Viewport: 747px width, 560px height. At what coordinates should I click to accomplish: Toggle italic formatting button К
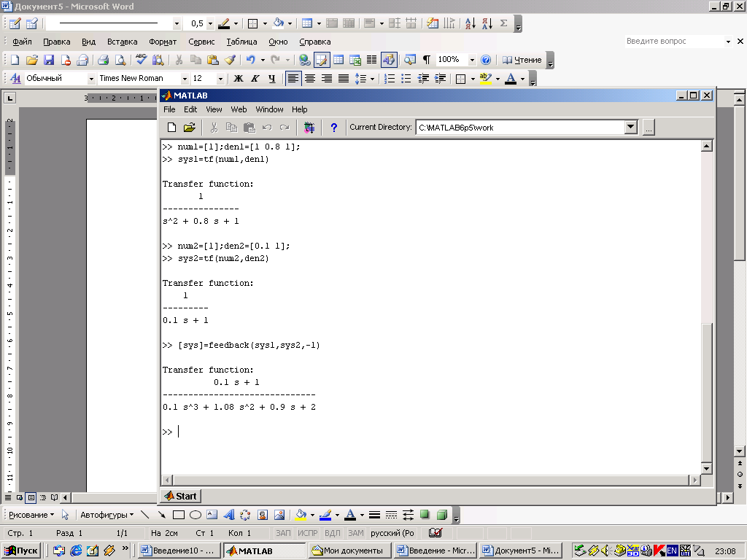255,79
